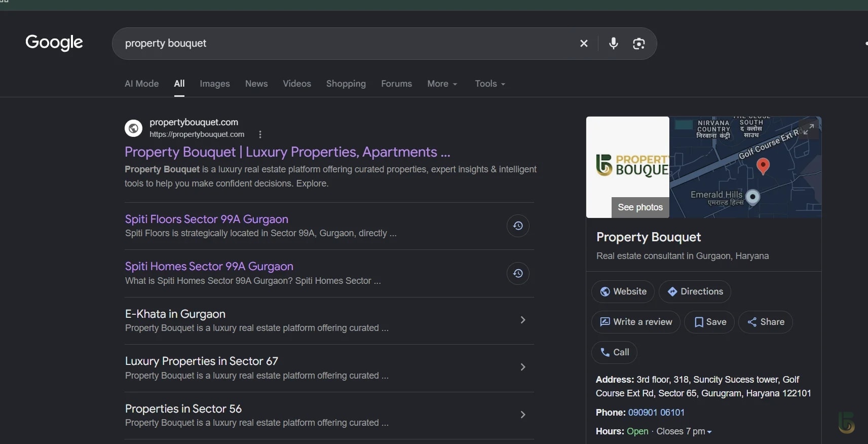Click history icon next to Spiti Floors result
Image resolution: width=868 pixels, height=444 pixels.
click(x=518, y=226)
